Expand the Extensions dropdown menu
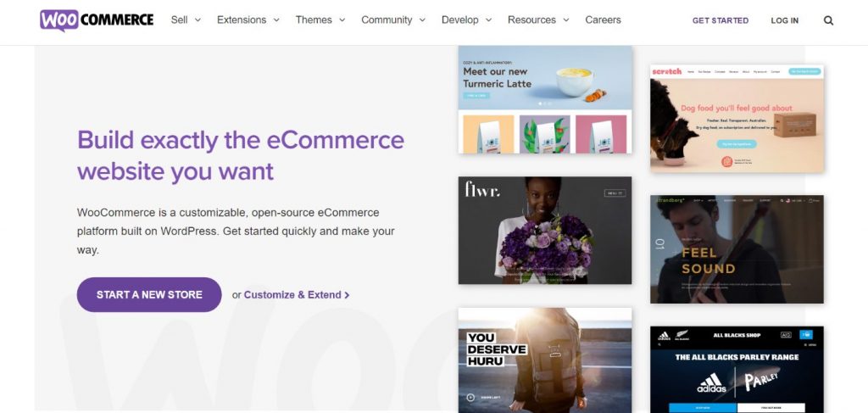 click(x=248, y=20)
